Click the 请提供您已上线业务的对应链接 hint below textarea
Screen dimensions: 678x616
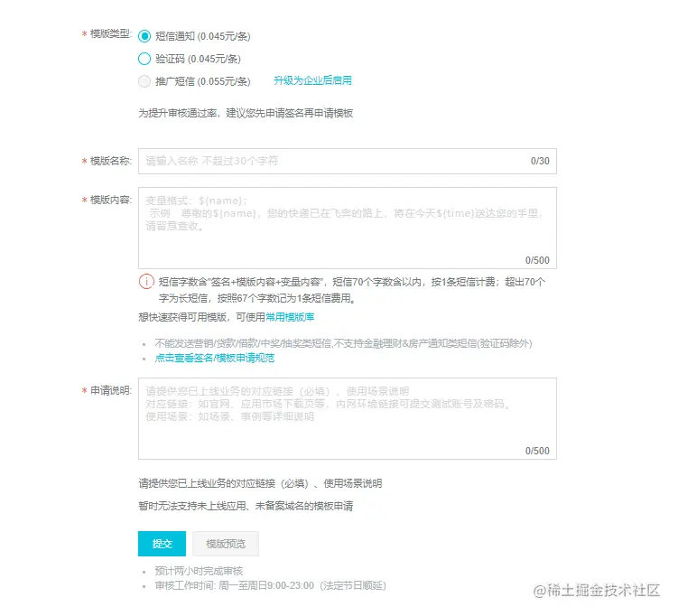pyautogui.click(x=260, y=483)
